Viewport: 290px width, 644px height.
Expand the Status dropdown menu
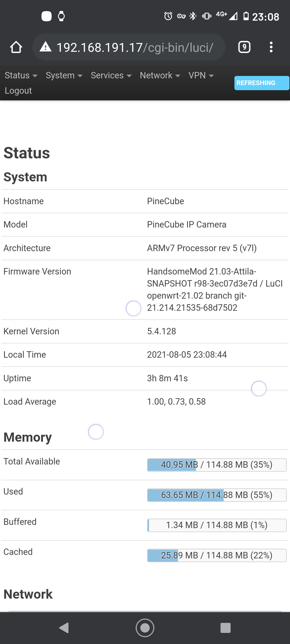click(x=21, y=75)
